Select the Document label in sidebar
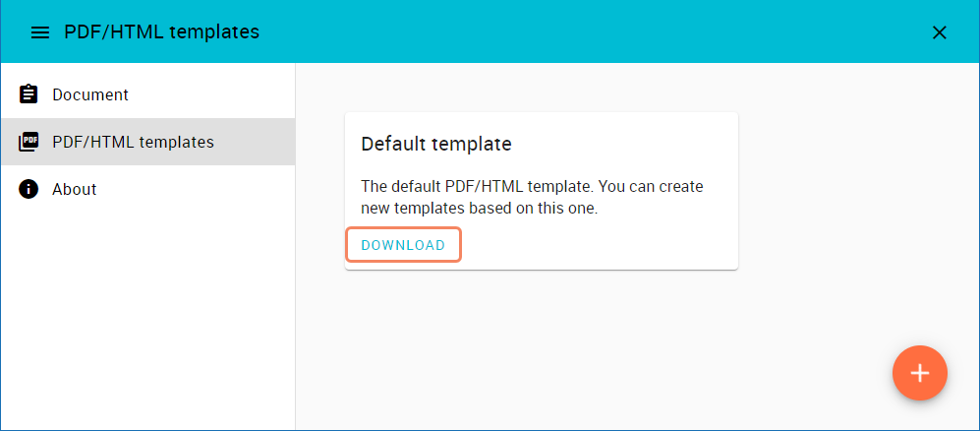This screenshot has width=980, height=431. 90,94
